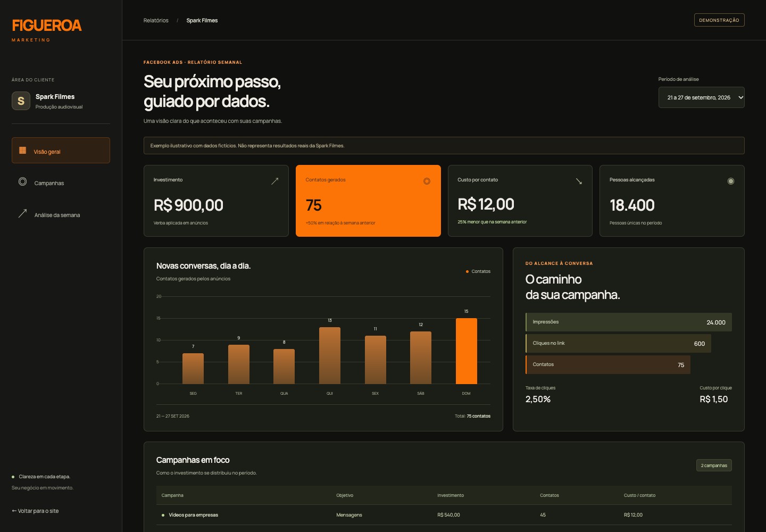This screenshot has width=766, height=532.
Task: Click the 'Mensagens' objective cell
Action: tap(349, 515)
